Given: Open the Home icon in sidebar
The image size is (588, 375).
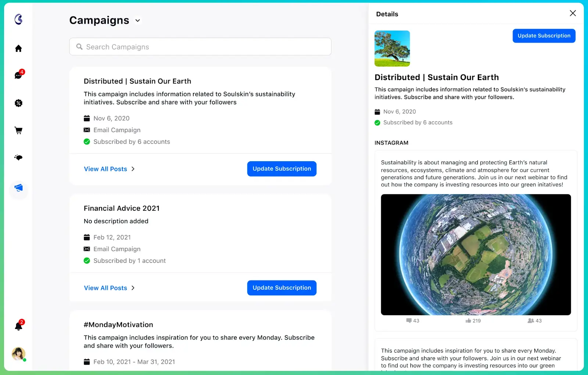Looking at the screenshot, I should click(18, 48).
